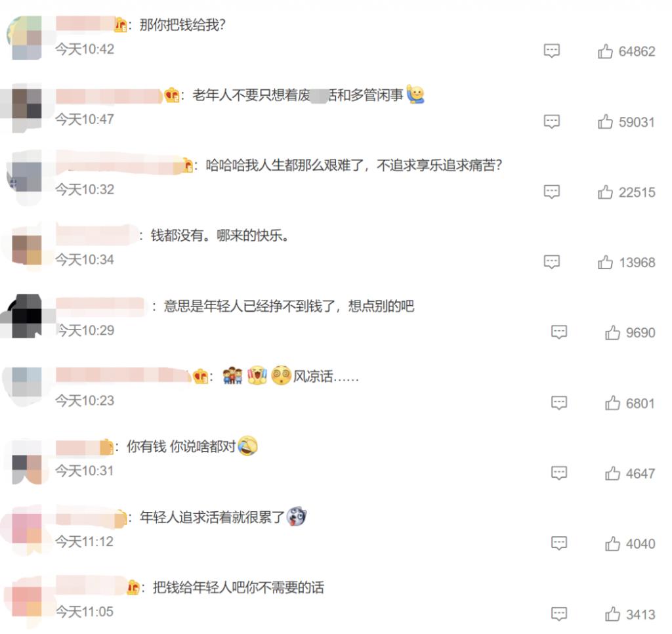This screenshot has height=634, width=672.
Task: Reply to the 你有钱 你说啥都对 comment
Action: (559, 473)
